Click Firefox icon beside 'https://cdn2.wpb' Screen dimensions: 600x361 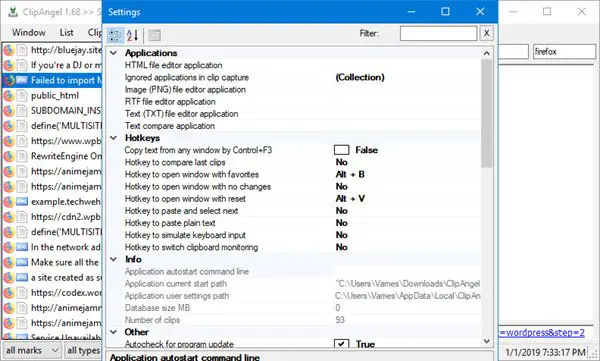pos(9,217)
